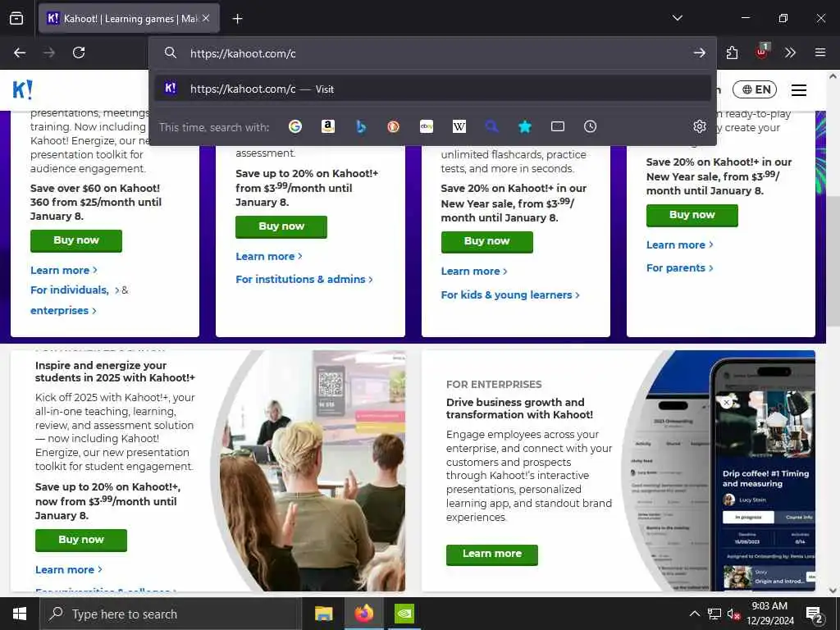The width and height of the screenshot is (840, 630).
Task: Go back to the previous page
Action: point(20,52)
